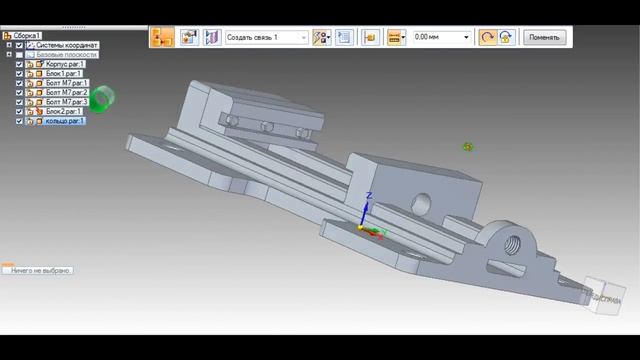
Task: Click the part icon of Болт М7.par:3
Action: point(39,102)
